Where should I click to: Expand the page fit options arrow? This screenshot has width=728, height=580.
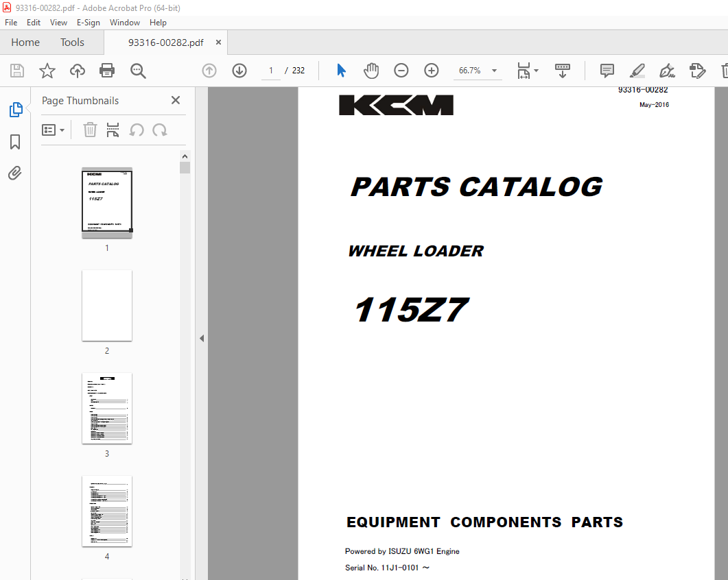[537, 71]
